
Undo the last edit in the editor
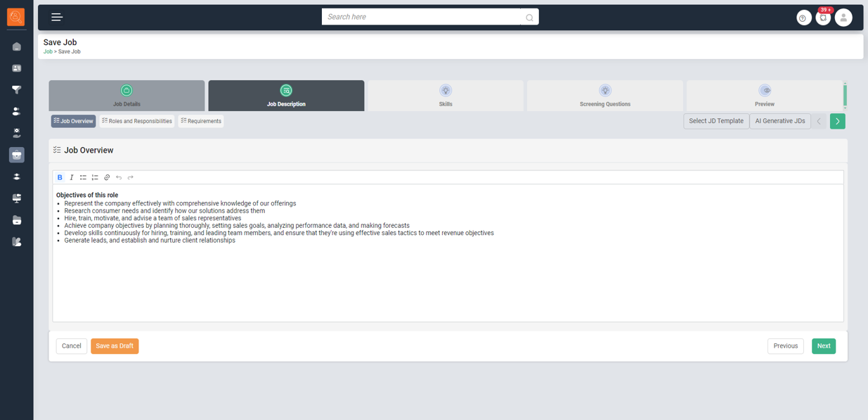click(119, 177)
